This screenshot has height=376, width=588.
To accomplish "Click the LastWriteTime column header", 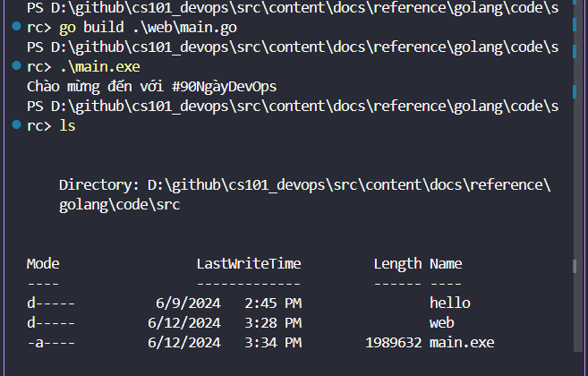I will click(249, 263).
